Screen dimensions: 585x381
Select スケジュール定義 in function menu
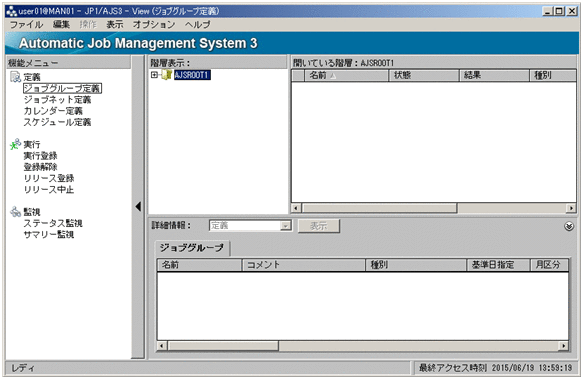(57, 122)
